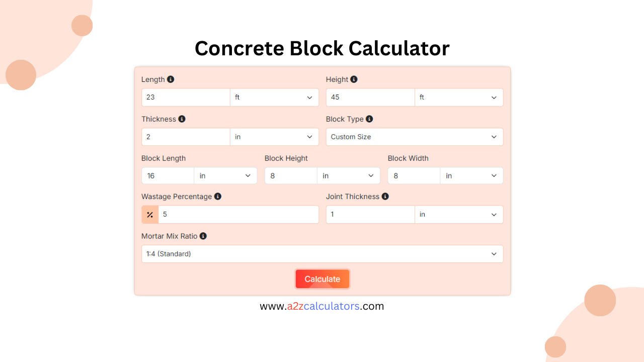Click the info icon beside Length

pos(171,79)
